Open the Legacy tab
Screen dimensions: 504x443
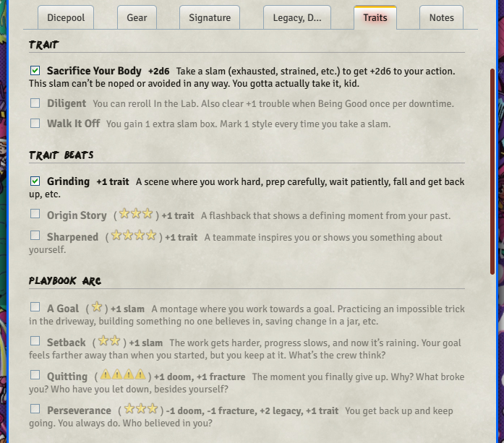(x=297, y=17)
